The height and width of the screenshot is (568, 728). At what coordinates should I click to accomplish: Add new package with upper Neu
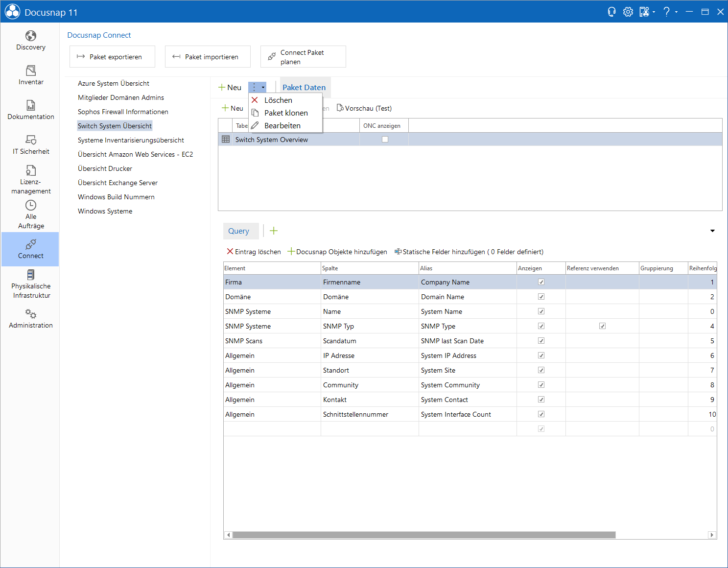(230, 88)
